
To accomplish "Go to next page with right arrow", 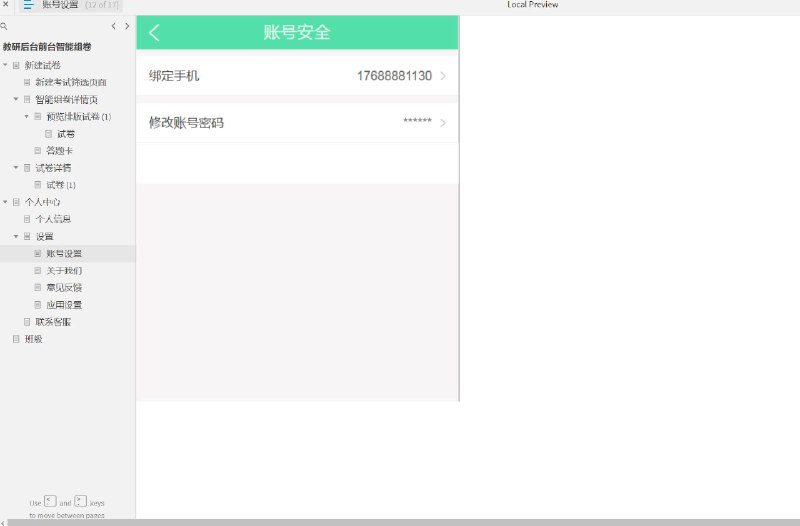I will point(127,26).
